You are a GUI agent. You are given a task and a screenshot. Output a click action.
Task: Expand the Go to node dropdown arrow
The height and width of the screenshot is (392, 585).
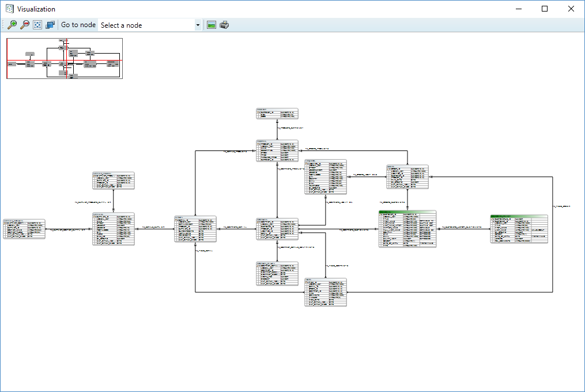click(198, 25)
